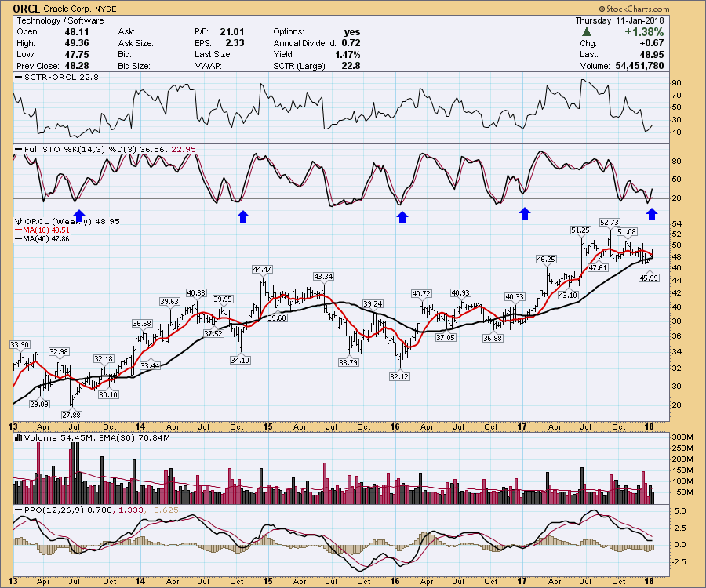This screenshot has width=706, height=588.
Task: Click the 39.24 price label
Action: click(x=373, y=303)
